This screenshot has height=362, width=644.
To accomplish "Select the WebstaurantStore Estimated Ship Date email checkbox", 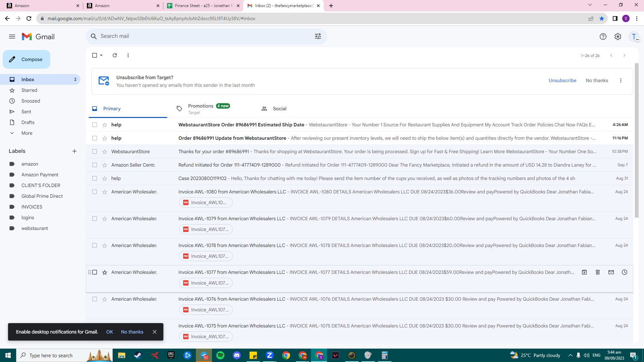I will pyautogui.click(x=95, y=125).
